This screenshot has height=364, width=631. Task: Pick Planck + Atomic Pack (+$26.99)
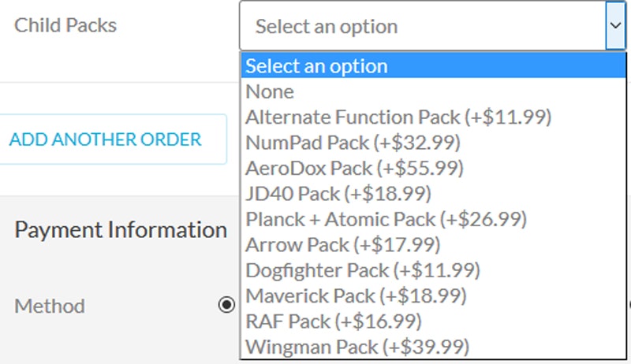(386, 218)
